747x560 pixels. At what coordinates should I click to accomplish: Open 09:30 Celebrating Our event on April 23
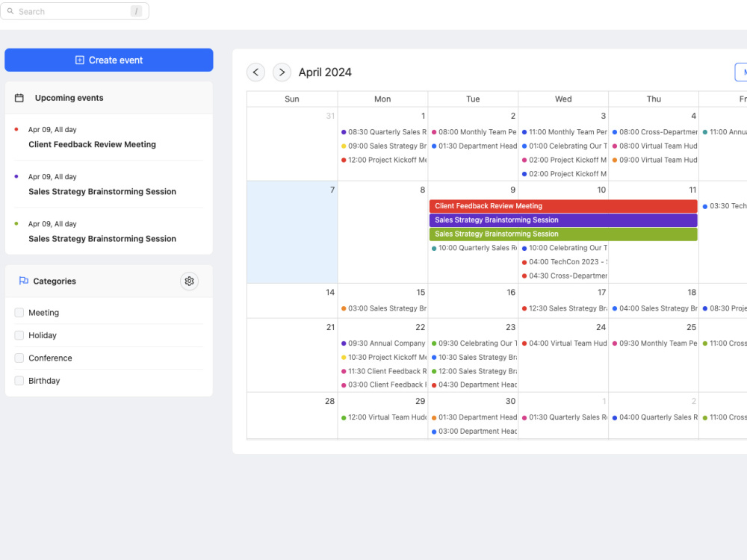click(x=474, y=343)
